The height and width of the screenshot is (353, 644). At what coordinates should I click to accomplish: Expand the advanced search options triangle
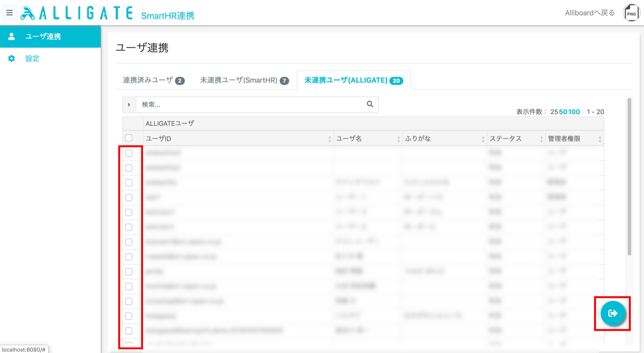pos(129,105)
